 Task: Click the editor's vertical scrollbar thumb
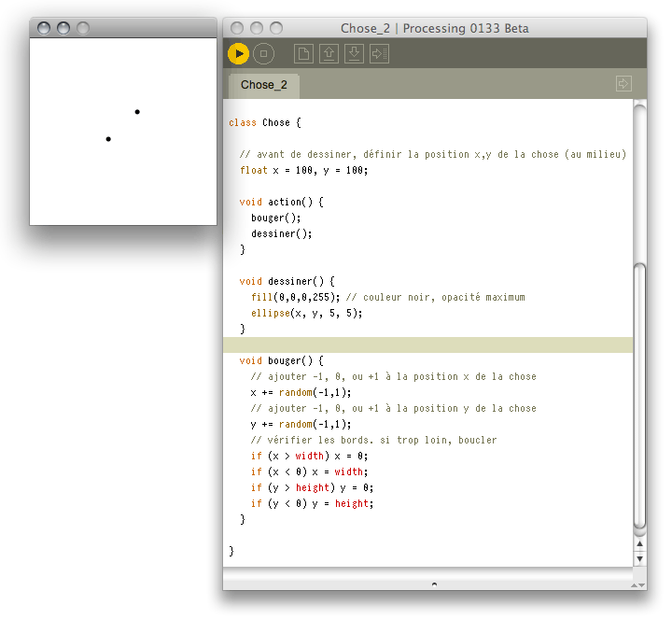(639, 392)
